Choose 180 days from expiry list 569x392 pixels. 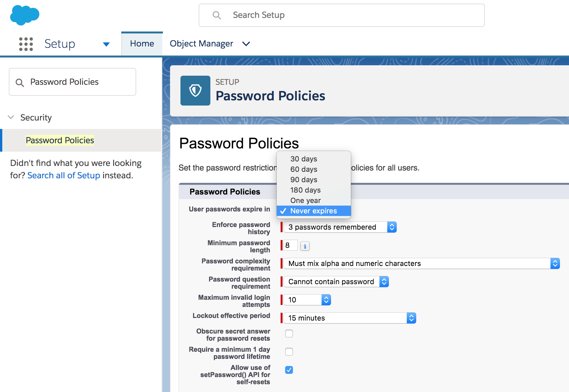click(x=314, y=190)
